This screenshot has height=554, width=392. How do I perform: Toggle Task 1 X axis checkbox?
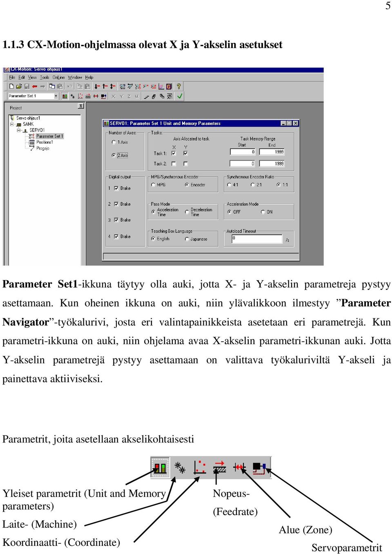(174, 154)
